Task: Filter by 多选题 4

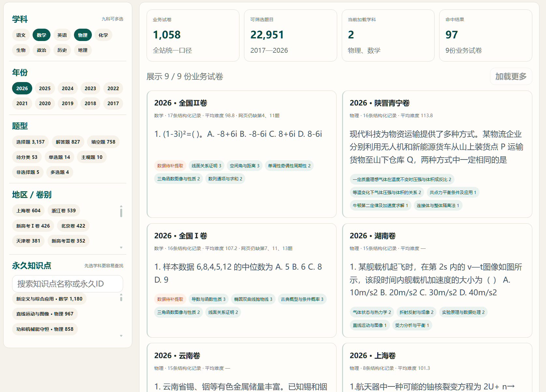Action: [x=60, y=172]
